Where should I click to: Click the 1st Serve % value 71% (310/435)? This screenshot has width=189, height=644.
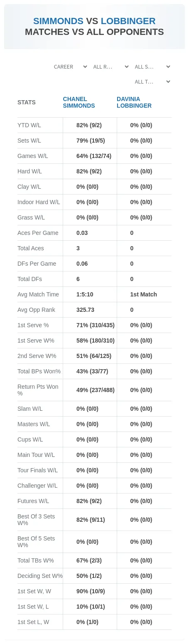point(96,325)
